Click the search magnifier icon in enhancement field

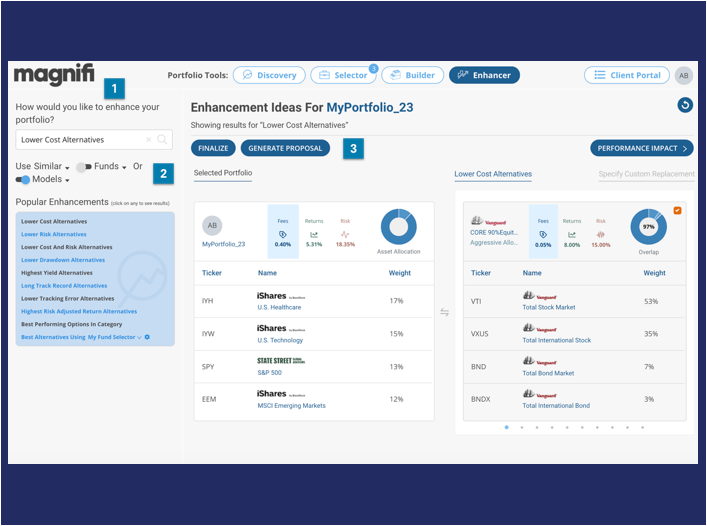[x=162, y=140]
